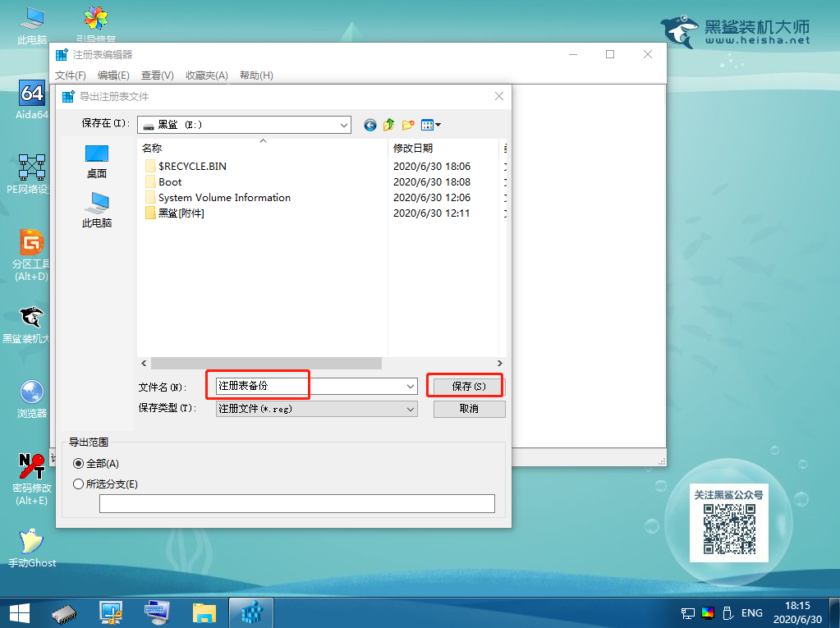Screen dimensions: 840x628
Task: Minimize the 注册表编辑器 window
Action: click(573, 54)
